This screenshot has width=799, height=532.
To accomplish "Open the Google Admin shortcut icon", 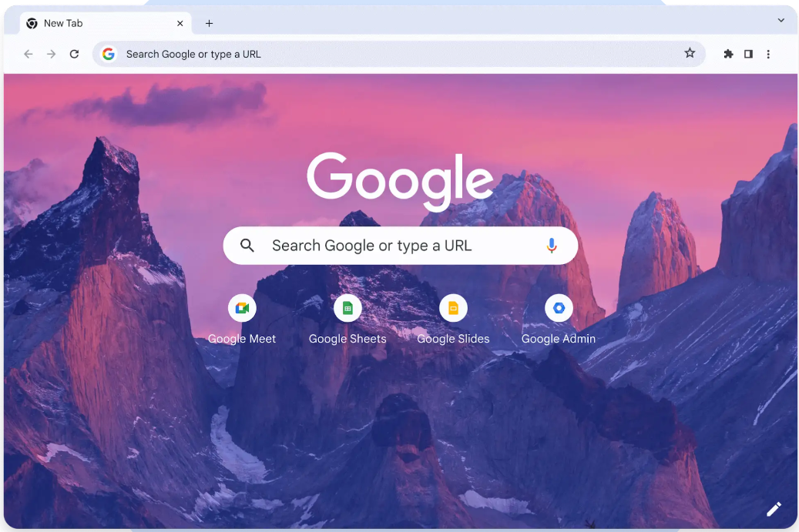I will pos(559,308).
